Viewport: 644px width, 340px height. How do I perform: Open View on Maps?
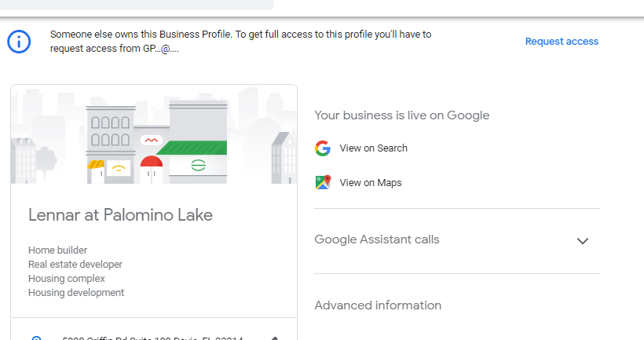[371, 183]
